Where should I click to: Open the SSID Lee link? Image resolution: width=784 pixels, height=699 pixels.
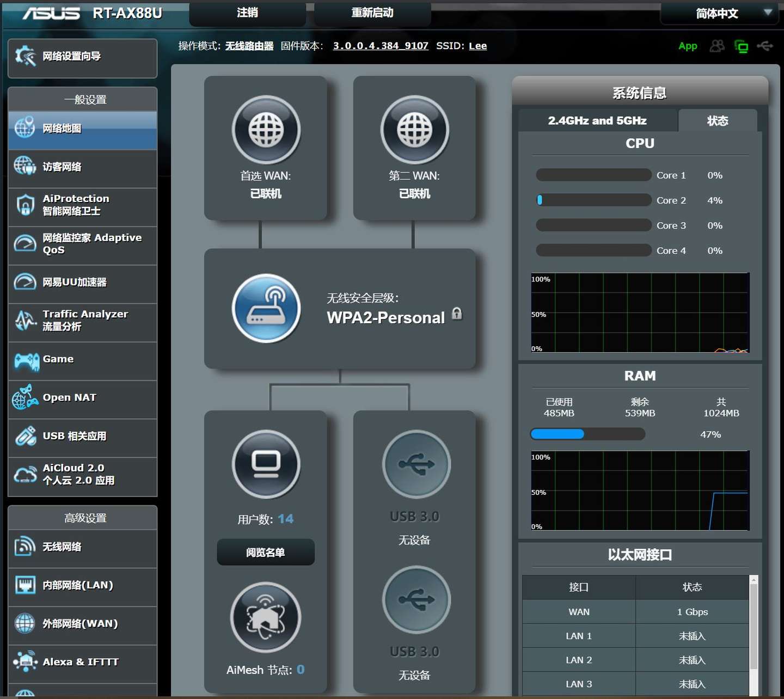[x=477, y=46]
